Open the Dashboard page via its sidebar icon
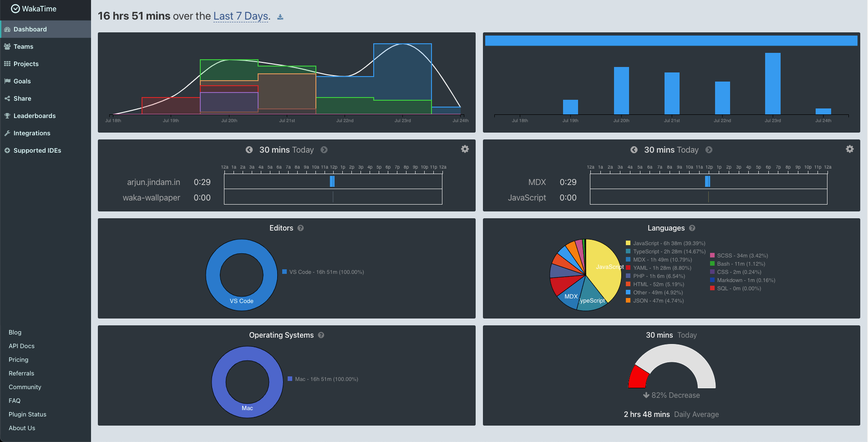The width and height of the screenshot is (868, 442). tap(7, 29)
